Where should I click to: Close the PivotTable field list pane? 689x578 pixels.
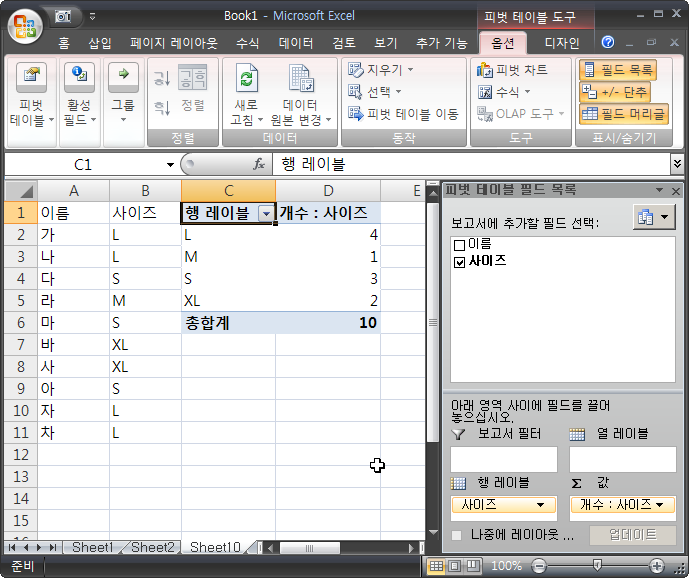676,191
